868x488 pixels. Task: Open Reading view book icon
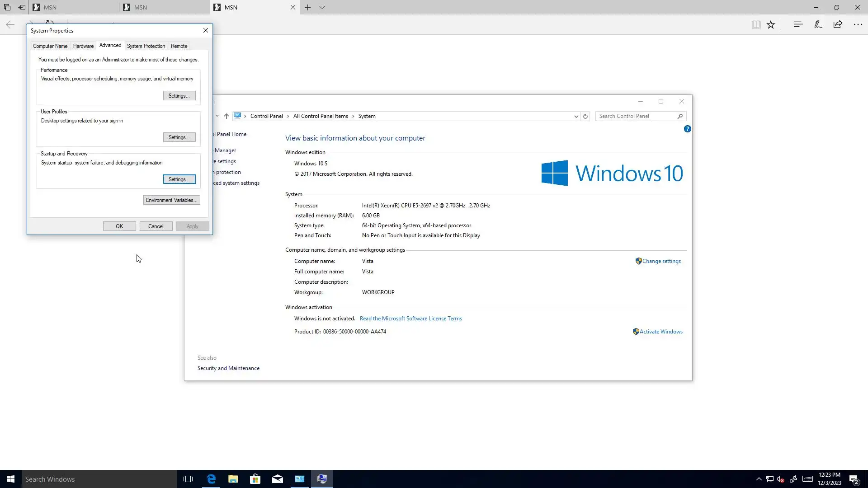tap(755, 24)
